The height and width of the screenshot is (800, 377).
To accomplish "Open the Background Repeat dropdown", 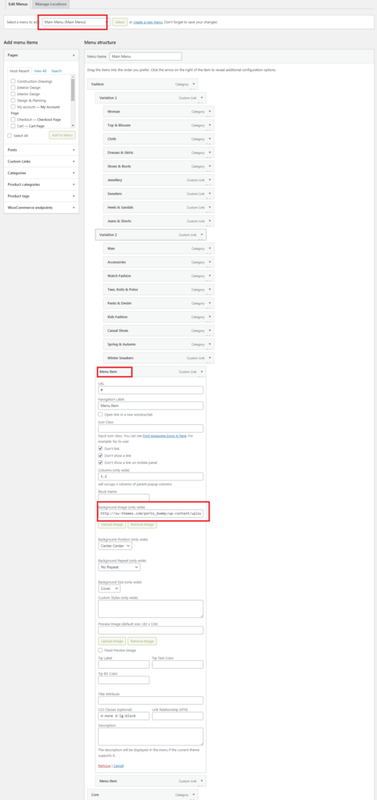I will coord(119,567).
